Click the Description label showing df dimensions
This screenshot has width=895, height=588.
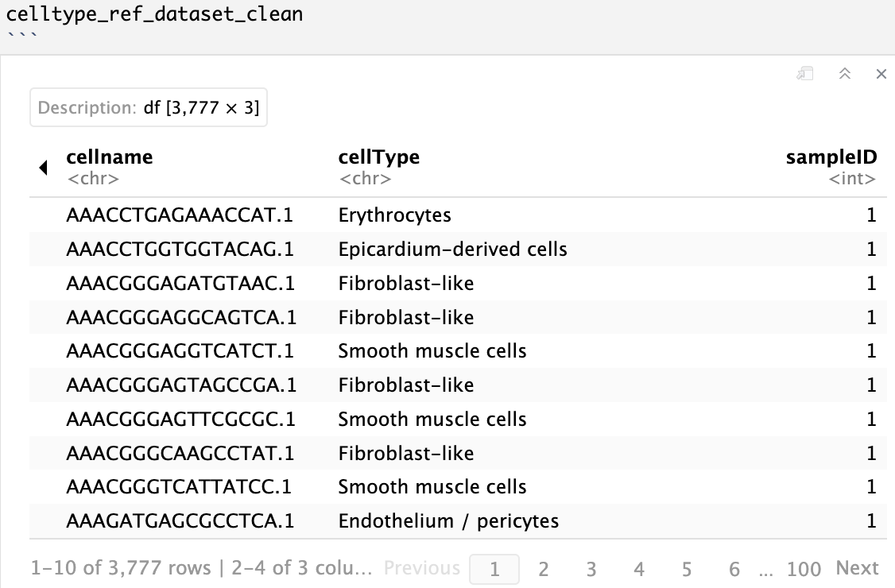149,107
